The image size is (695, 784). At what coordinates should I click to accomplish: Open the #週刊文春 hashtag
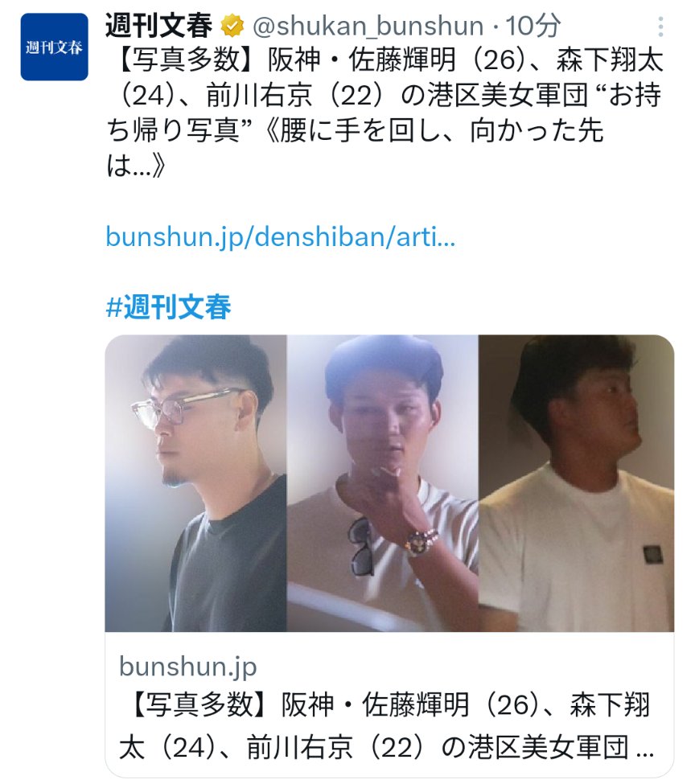pos(169,306)
